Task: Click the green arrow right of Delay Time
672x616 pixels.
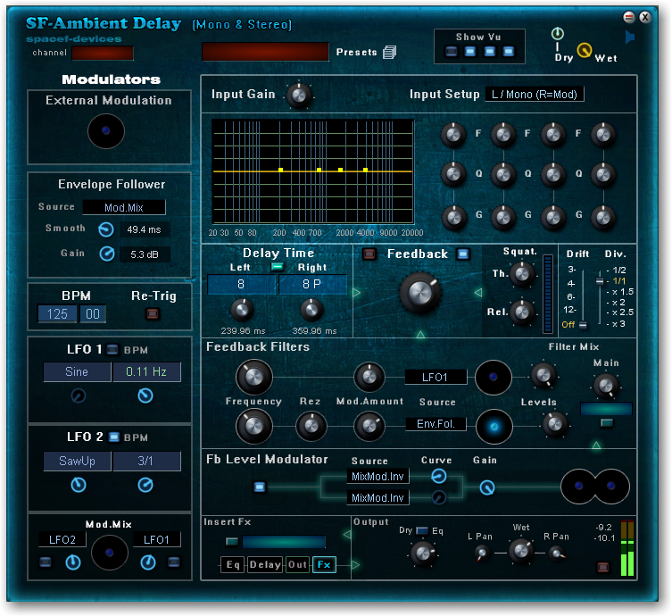Action: (x=357, y=293)
